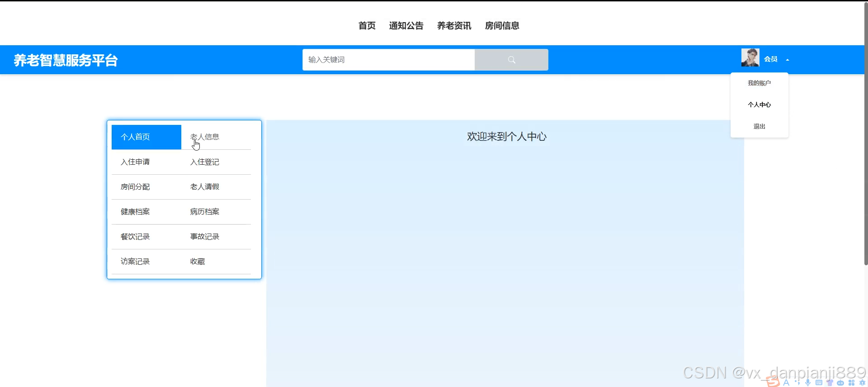Open the Sogou toolbox grid icon
This screenshot has height=387, width=868.
click(x=851, y=382)
